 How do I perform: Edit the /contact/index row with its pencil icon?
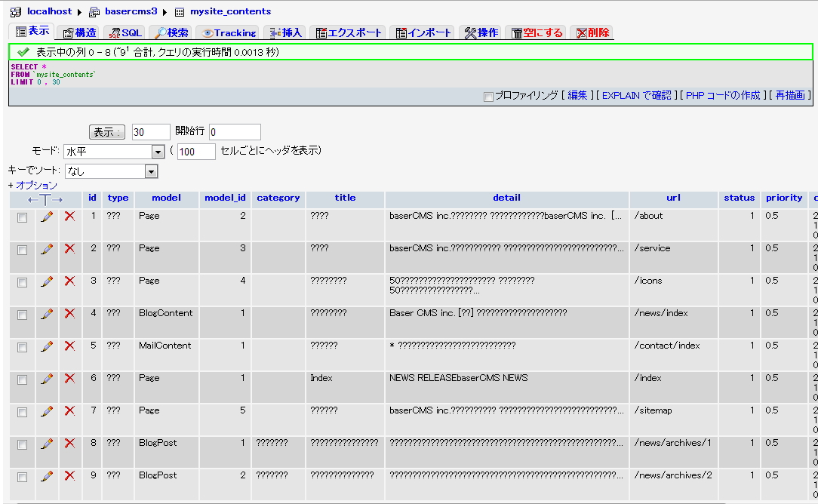pos(48,346)
